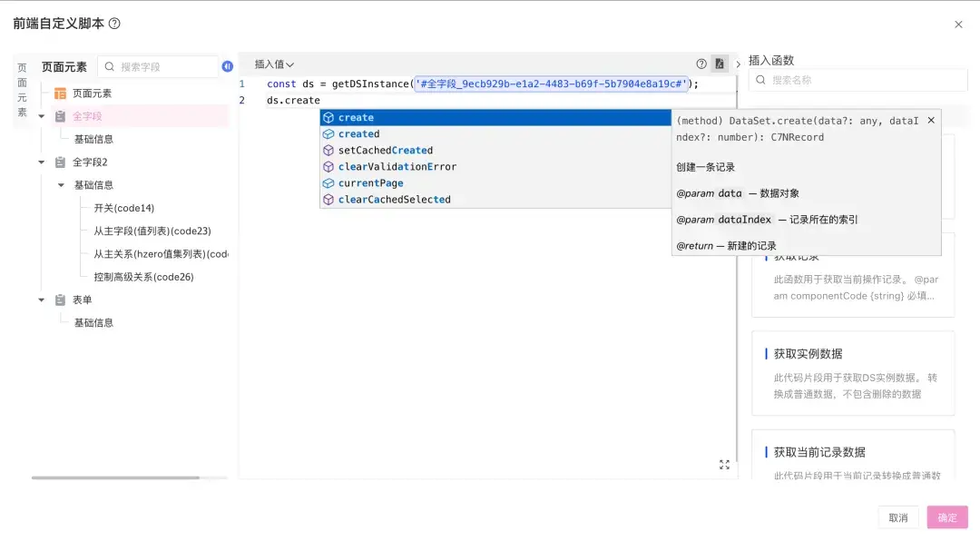Click the 取消 button
Image resolution: width=980 pixels, height=541 pixels.
click(897, 517)
